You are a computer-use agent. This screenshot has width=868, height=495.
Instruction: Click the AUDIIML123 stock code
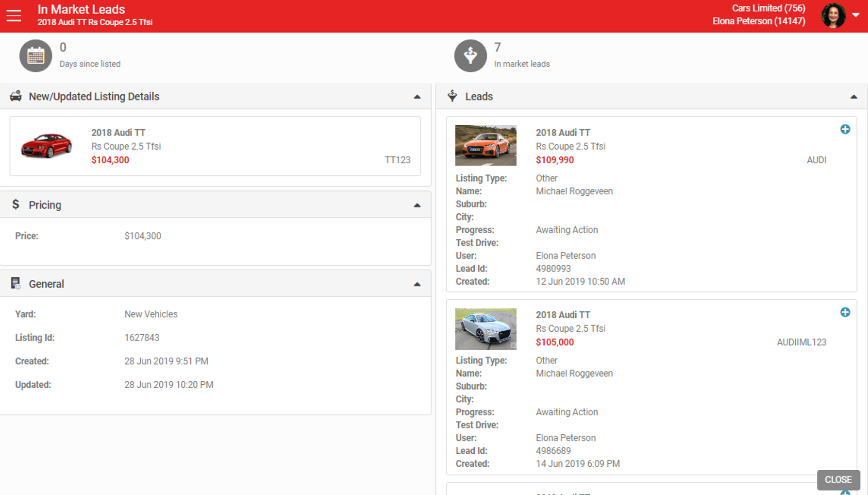coord(801,342)
